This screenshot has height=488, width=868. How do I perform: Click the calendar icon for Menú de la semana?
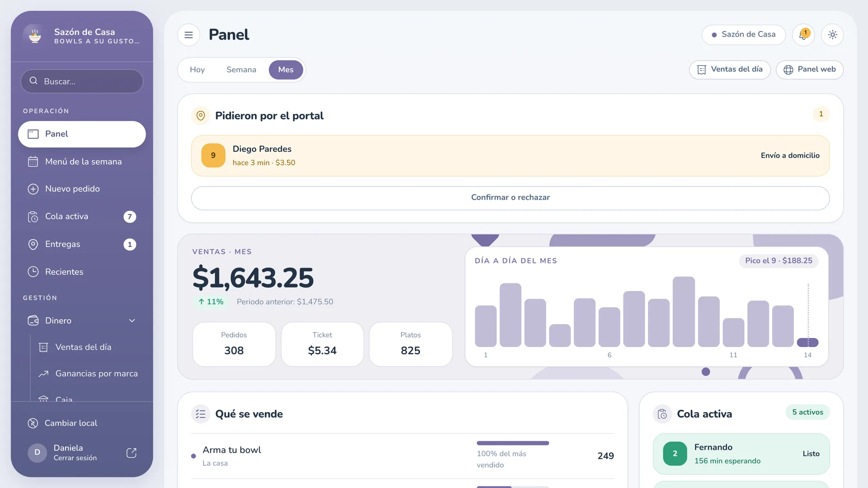coord(33,162)
